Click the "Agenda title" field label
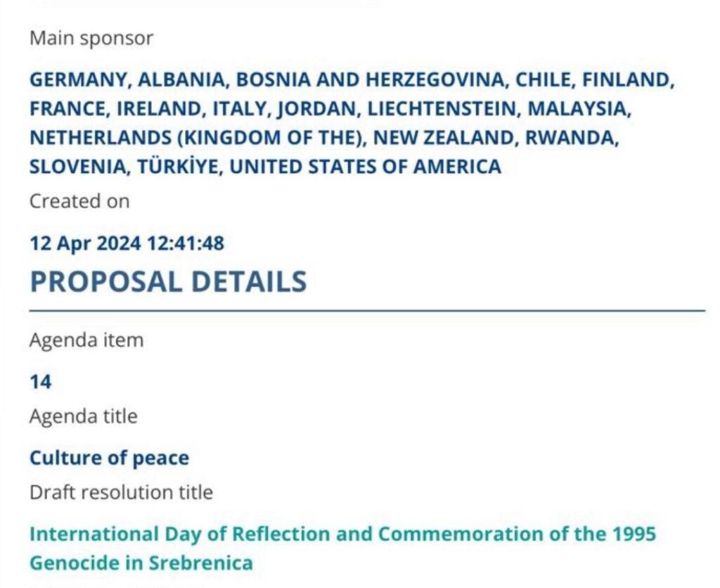This screenshot has width=720, height=588. tap(83, 416)
